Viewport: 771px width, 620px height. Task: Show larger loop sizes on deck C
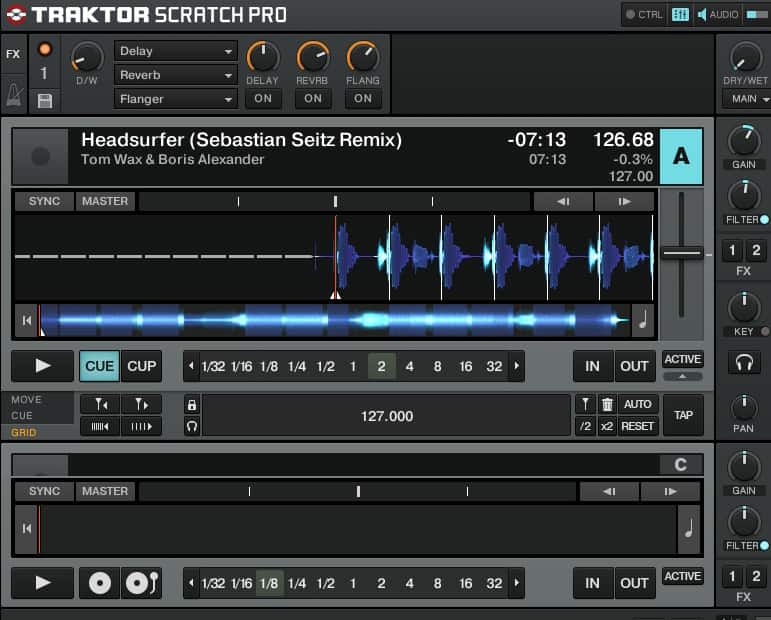[x=516, y=583]
